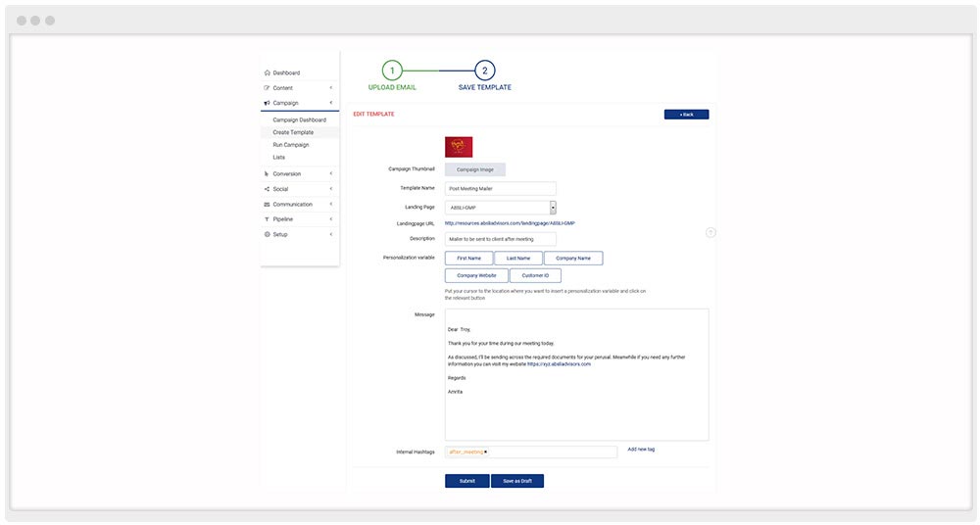
Task: Insert the Customer ID personalization variable
Action: coord(535,275)
